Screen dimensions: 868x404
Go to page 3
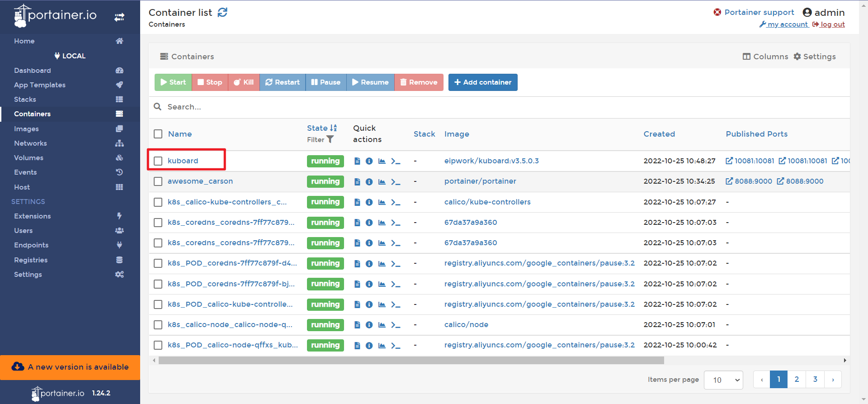pyautogui.click(x=815, y=380)
